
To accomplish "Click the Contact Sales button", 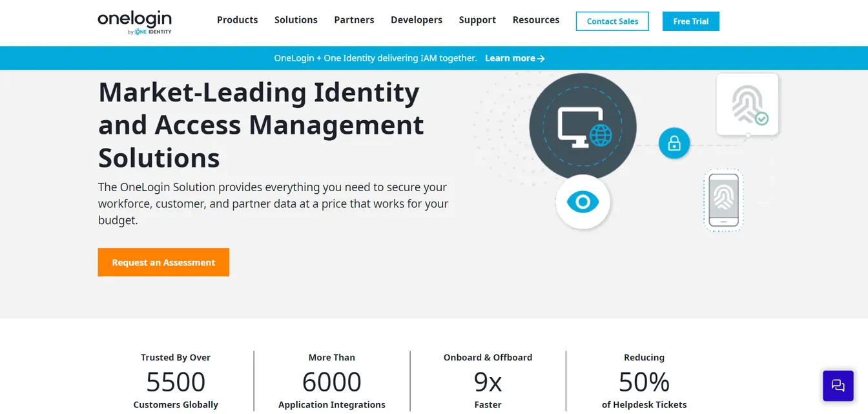I will (612, 21).
